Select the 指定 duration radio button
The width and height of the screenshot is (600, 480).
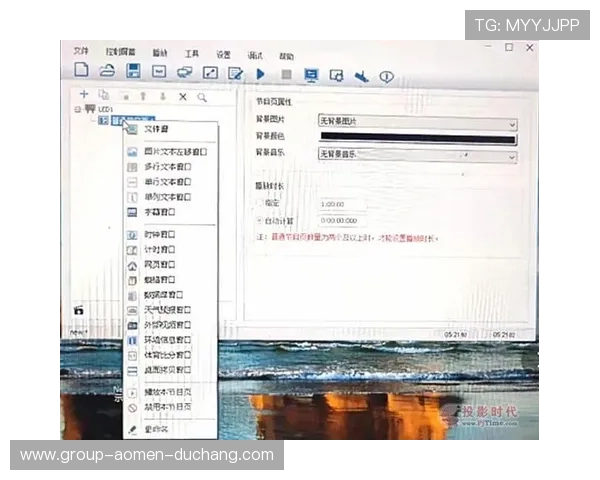click(260, 203)
